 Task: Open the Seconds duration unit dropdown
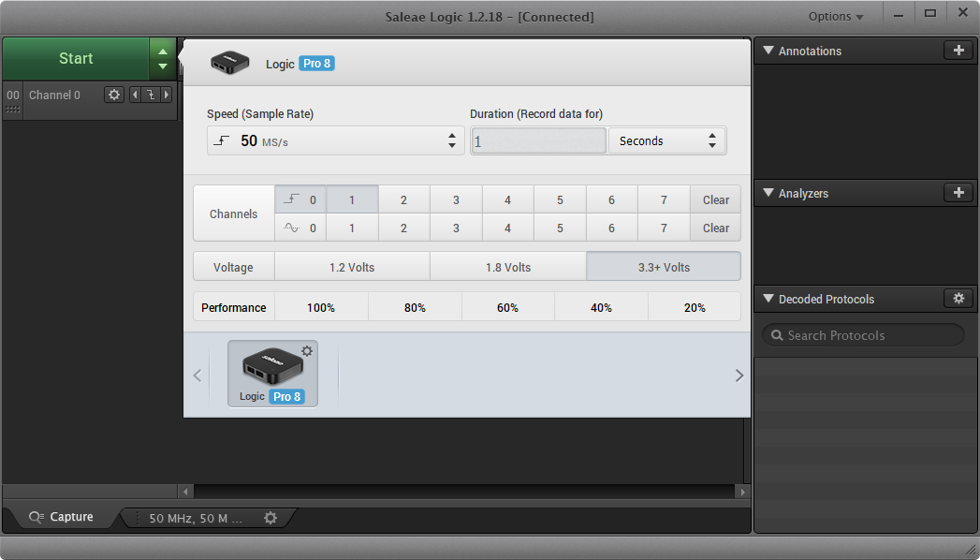click(x=666, y=140)
